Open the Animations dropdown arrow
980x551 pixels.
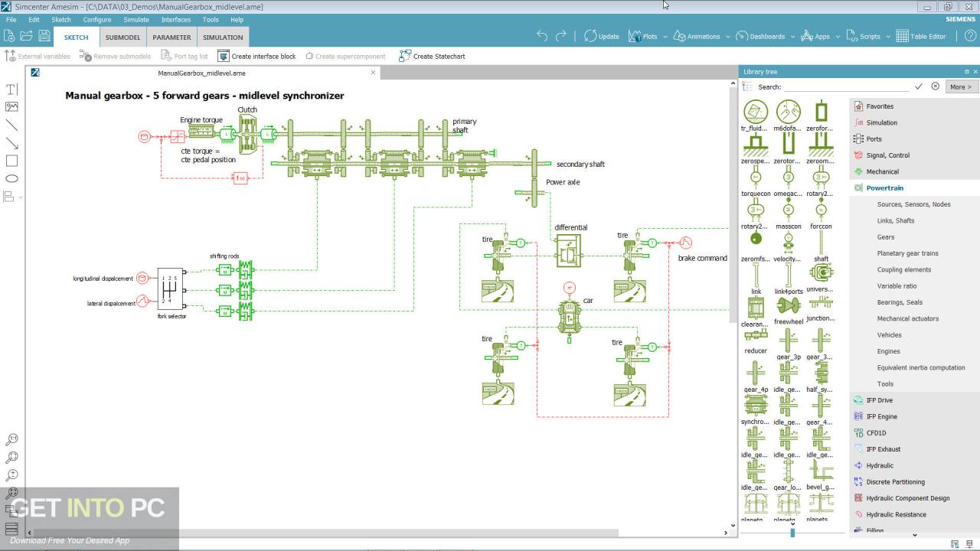point(727,37)
